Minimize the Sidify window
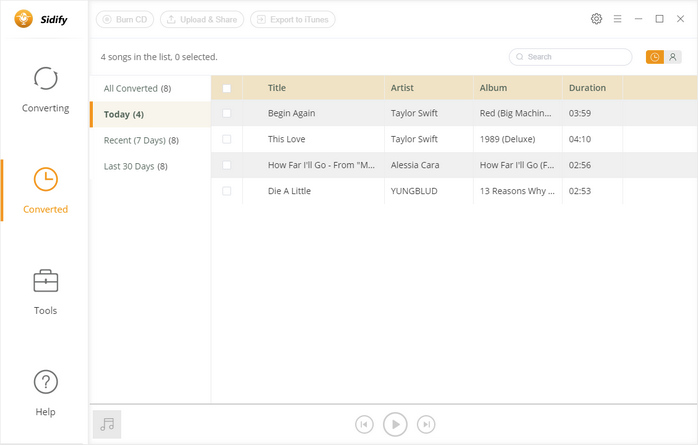The width and height of the screenshot is (698, 445). click(638, 19)
